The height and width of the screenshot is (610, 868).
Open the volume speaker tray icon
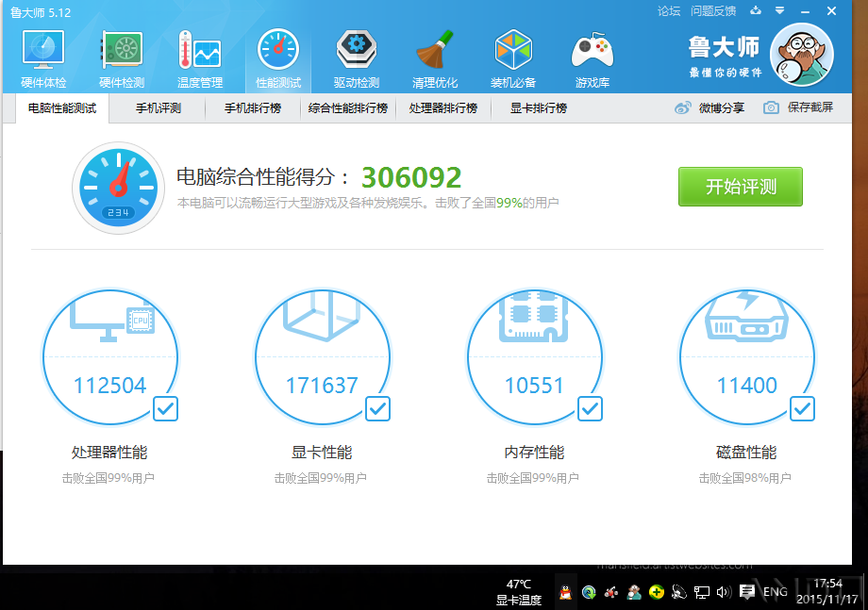(x=724, y=592)
